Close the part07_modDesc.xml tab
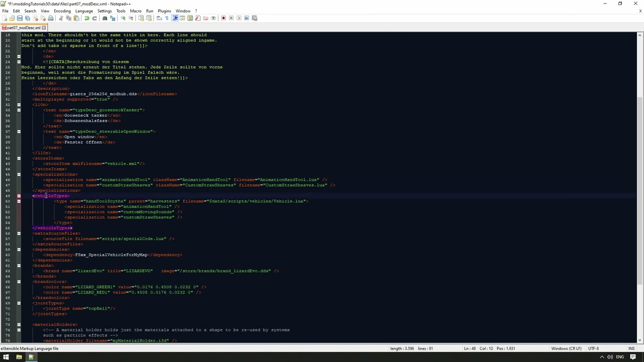Viewport: 644px width, 362px height. pyautogui.click(x=44, y=28)
